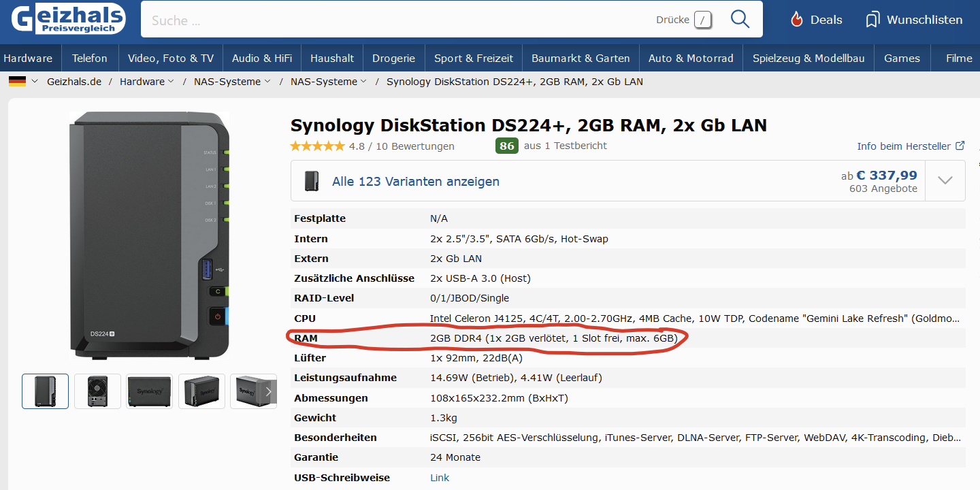
Task: Click the external link icon next to Info beim Hersteller
Action: pyautogui.click(x=960, y=146)
